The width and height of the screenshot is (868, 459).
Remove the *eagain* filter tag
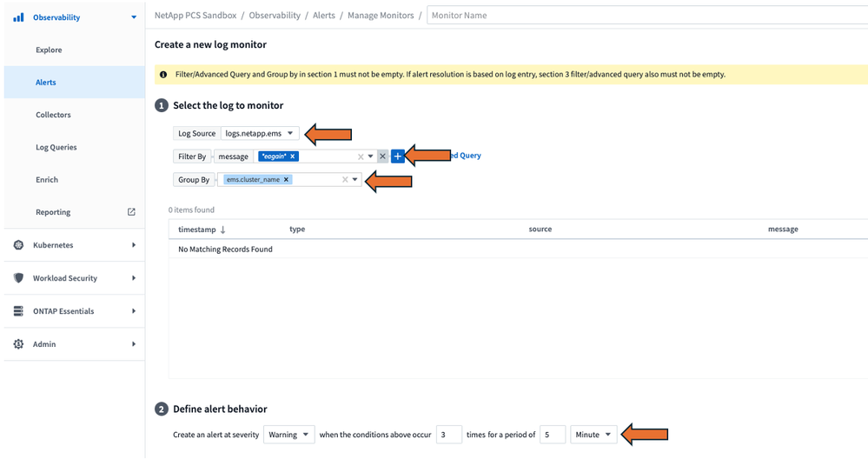click(293, 156)
